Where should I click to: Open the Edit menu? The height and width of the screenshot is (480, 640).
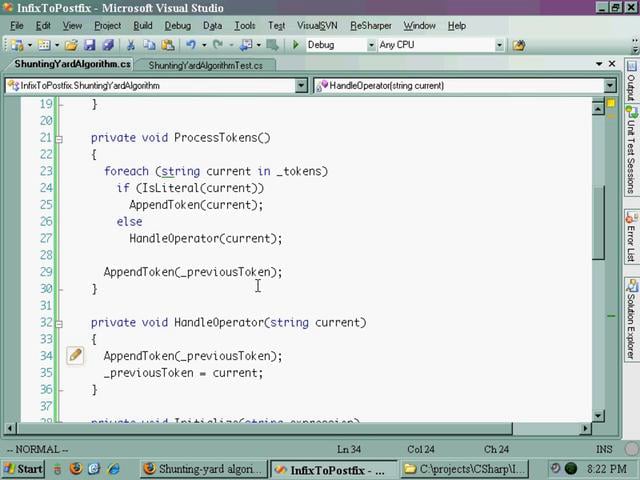(x=43, y=26)
